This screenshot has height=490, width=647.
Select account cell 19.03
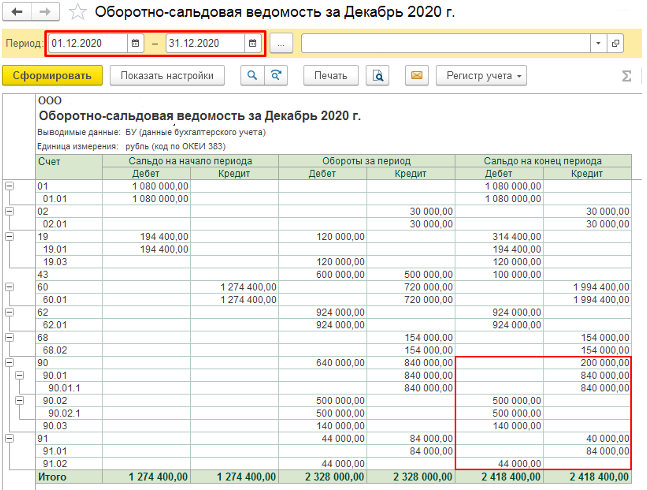coord(69,262)
